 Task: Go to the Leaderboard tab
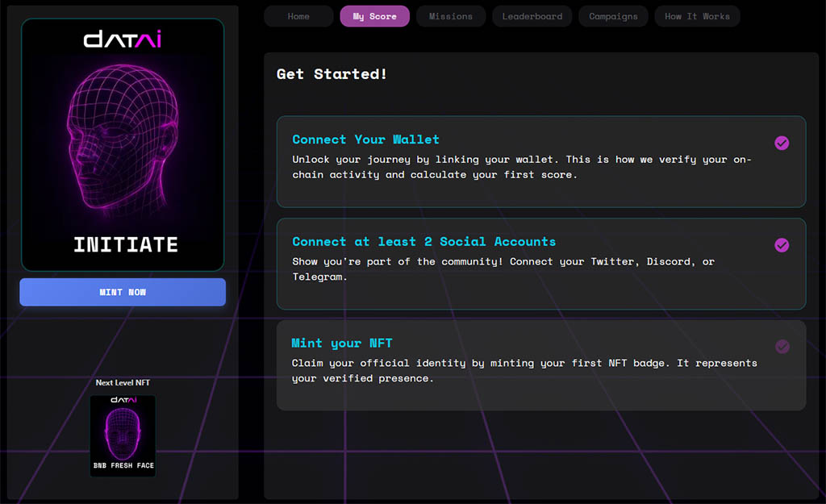(532, 16)
